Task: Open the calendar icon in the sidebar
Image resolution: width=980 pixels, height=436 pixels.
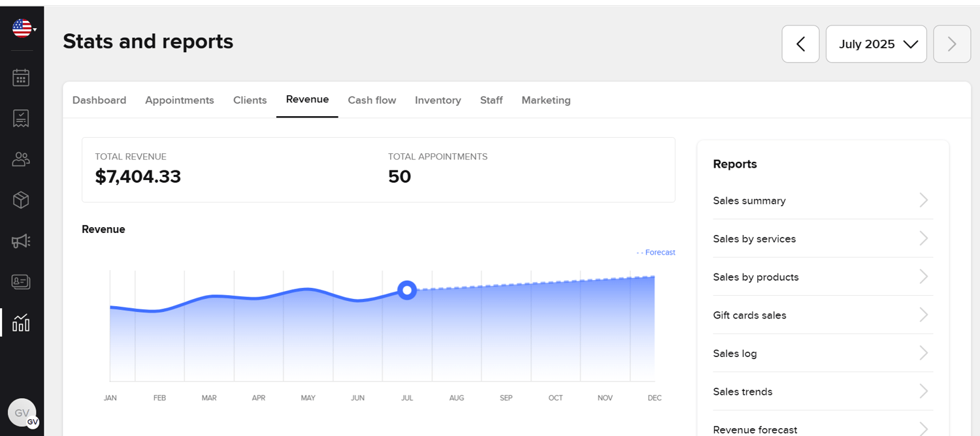Action: click(x=21, y=78)
